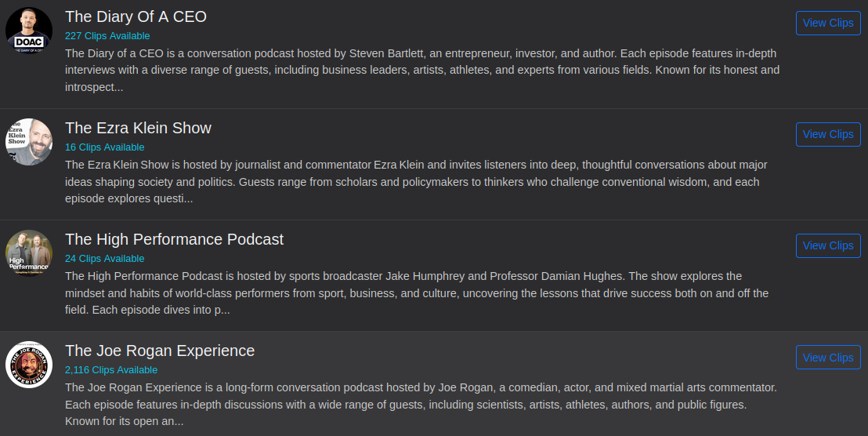Click The Joe Rogan Experience logo

(x=29, y=365)
